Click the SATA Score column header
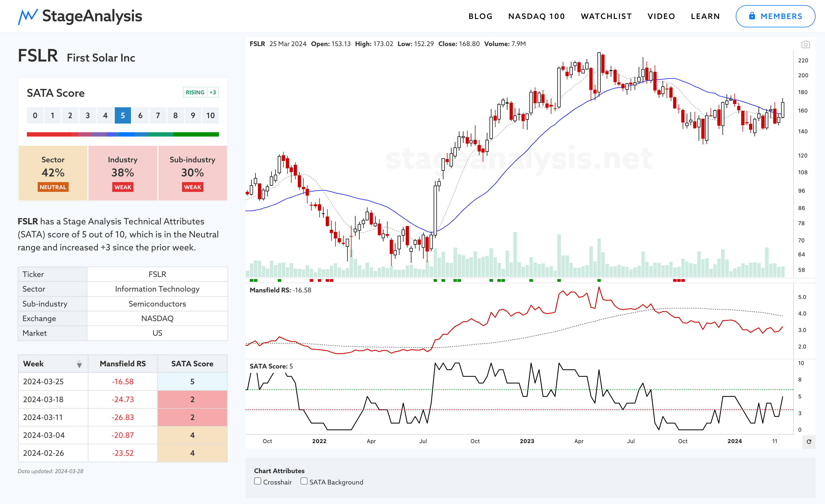 [x=192, y=364]
